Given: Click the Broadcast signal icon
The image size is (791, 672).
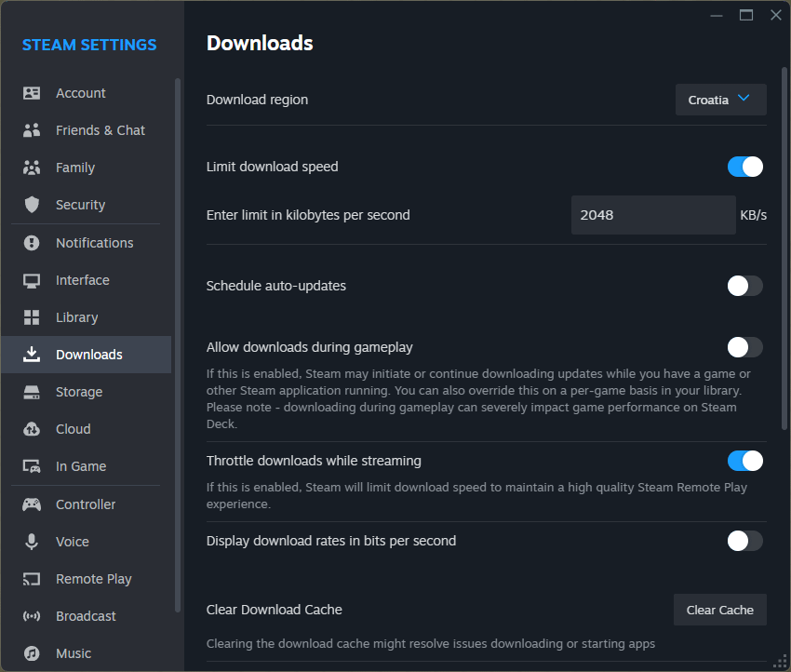Looking at the screenshot, I should [32, 616].
